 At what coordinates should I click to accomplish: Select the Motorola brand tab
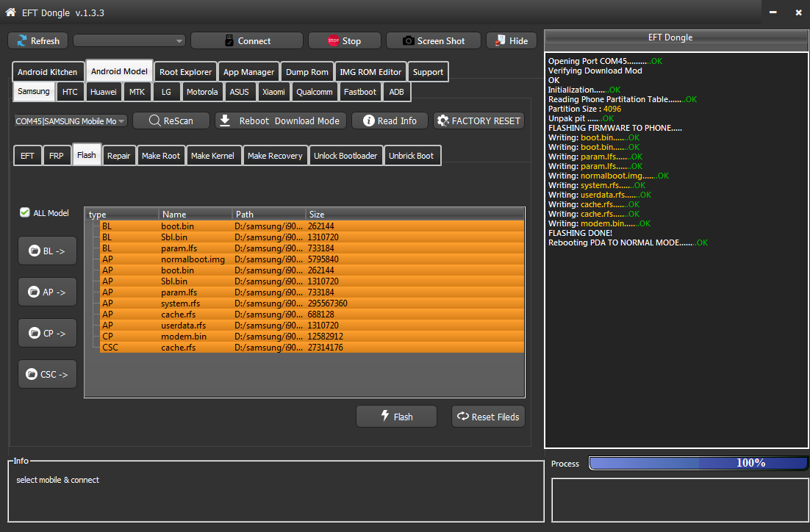pyautogui.click(x=202, y=92)
